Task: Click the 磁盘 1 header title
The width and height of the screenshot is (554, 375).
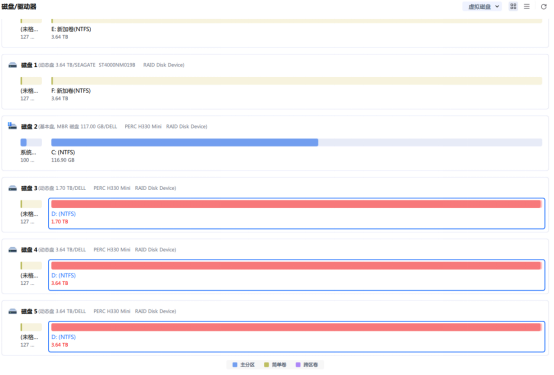Action: click(29, 65)
